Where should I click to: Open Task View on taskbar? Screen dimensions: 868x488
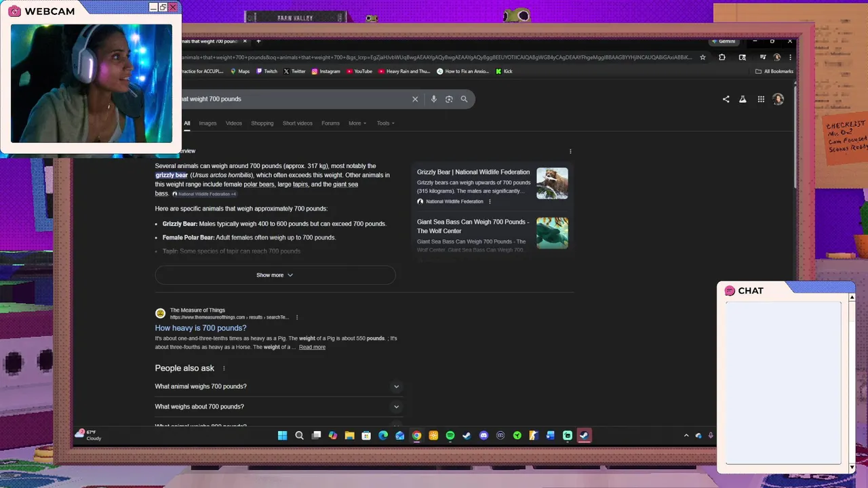pos(316,436)
